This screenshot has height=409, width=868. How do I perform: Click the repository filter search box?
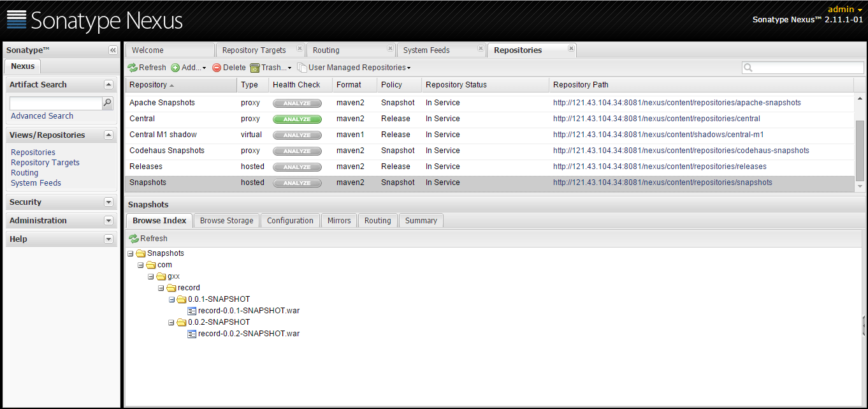pos(803,68)
